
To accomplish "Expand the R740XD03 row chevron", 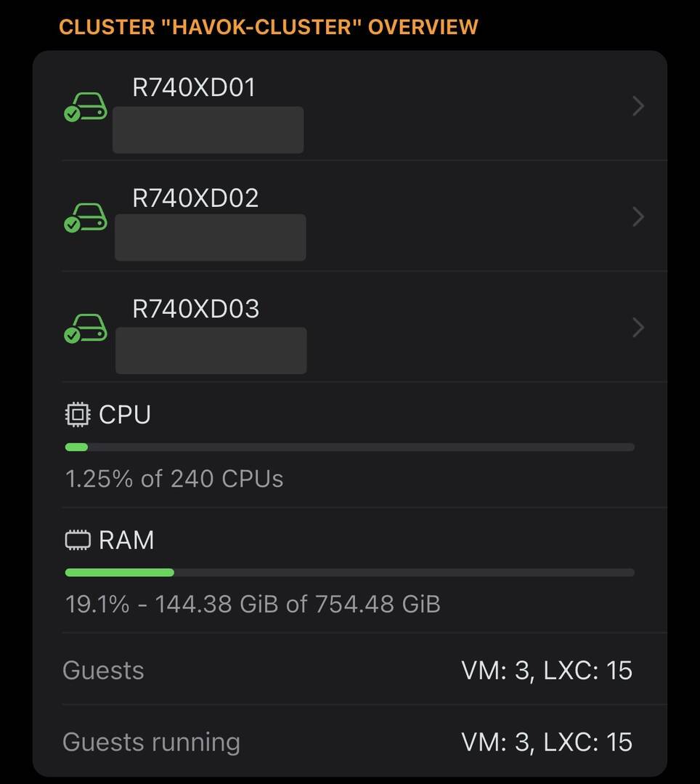I will point(638,328).
